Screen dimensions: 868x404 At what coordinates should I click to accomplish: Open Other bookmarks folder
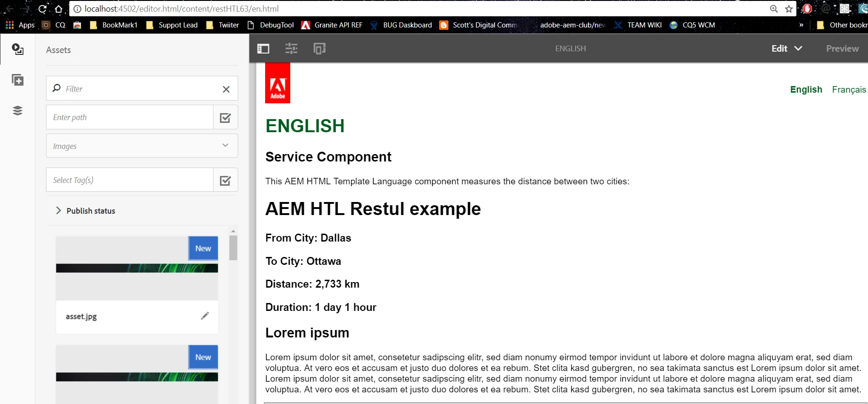click(x=842, y=25)
